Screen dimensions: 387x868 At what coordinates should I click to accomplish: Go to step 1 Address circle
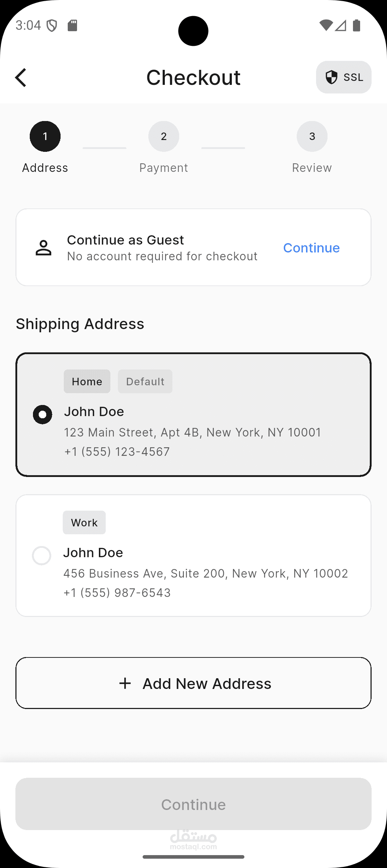click(45, 136)
